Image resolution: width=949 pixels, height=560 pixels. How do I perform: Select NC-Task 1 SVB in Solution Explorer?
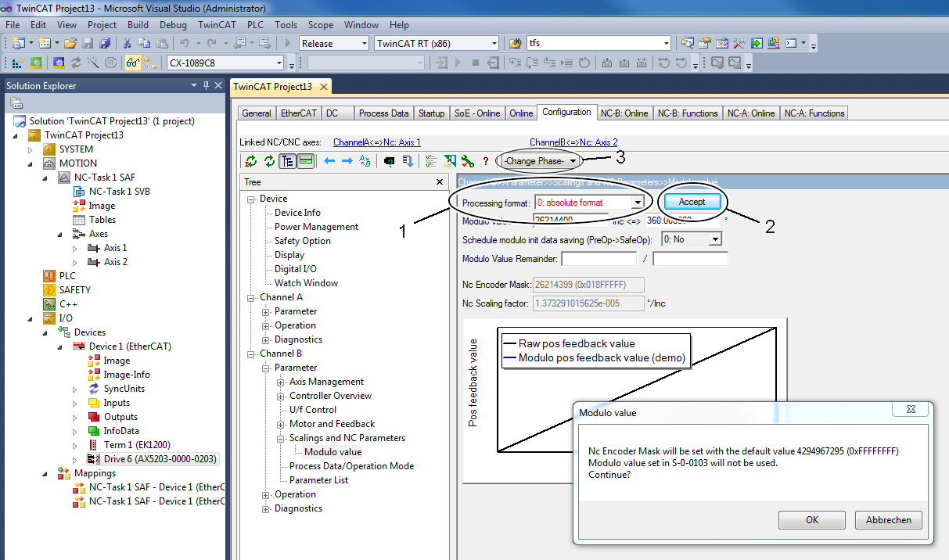pyautogui.click(x=120, y=192)
